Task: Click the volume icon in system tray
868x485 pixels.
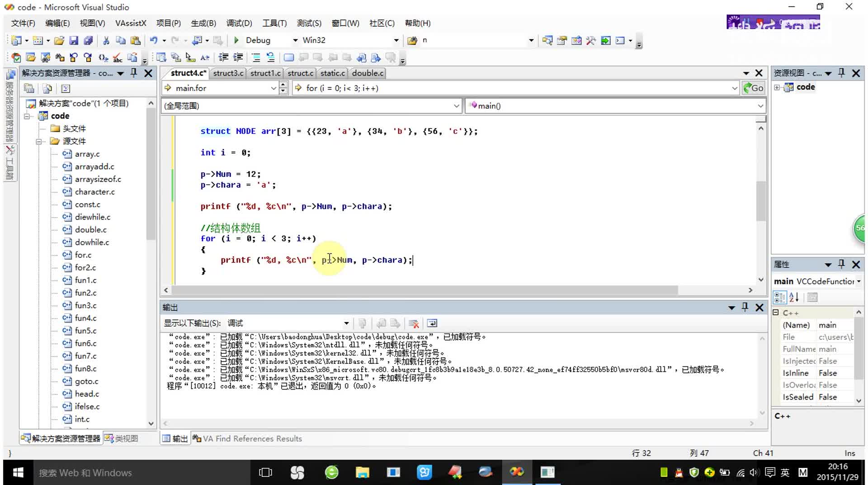Action: (x=754, y=473)
